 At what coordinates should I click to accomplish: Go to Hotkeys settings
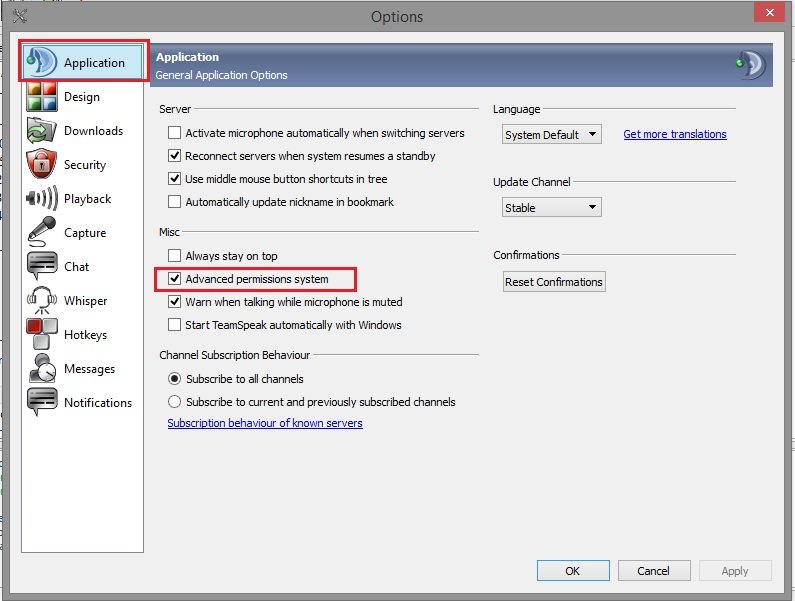pyautogui.click(x=84, y=334)
